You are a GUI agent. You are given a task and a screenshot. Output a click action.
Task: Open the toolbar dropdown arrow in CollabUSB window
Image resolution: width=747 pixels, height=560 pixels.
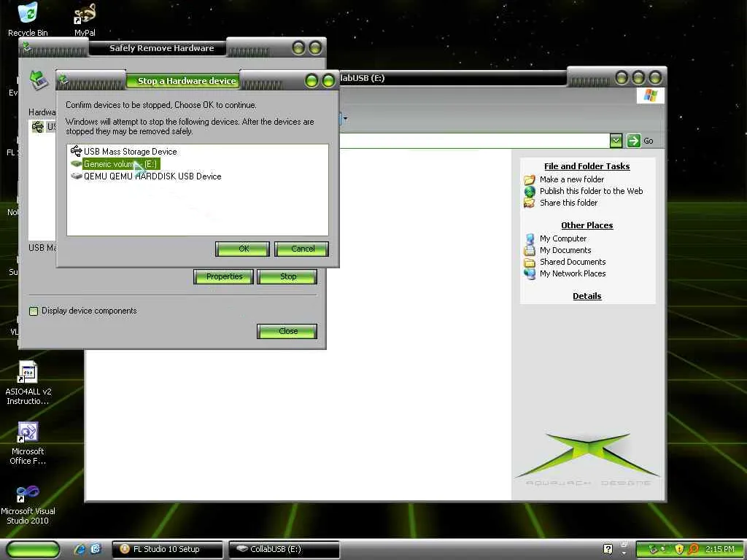pyautogui.click(x=345, y=119)
